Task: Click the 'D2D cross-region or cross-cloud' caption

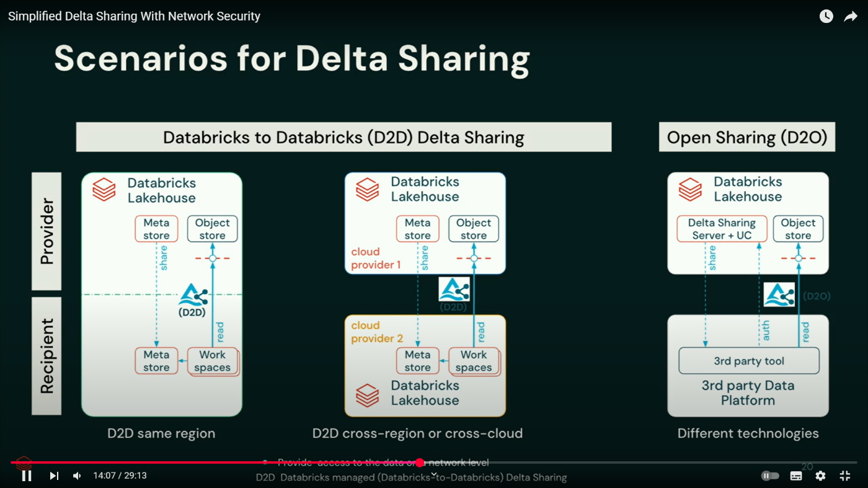Action: pyautogui.click(x=417, y=433)
